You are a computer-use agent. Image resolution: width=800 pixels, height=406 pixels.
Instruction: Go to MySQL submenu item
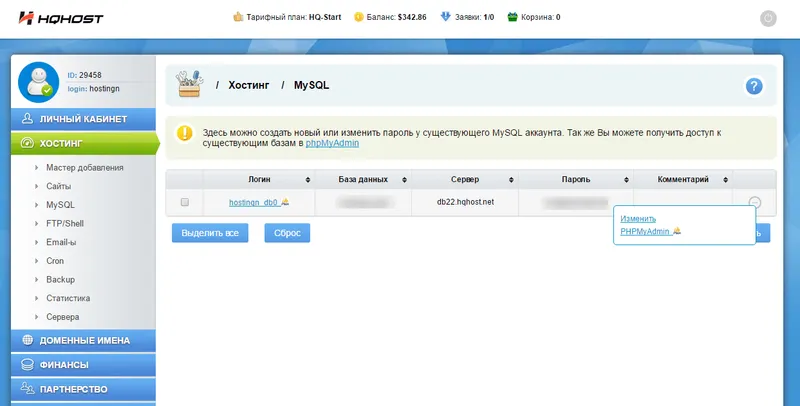(x=60, y=205)
